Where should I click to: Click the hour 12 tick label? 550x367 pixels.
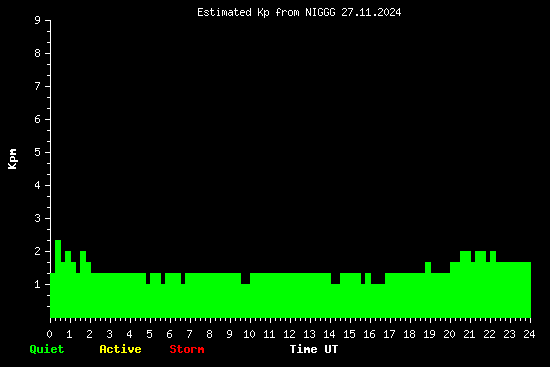289,334
